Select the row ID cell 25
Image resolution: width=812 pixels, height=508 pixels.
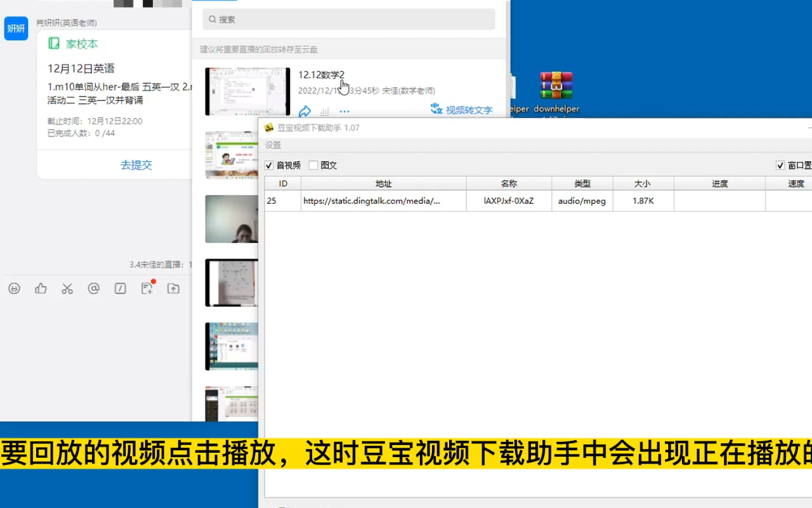283,201
